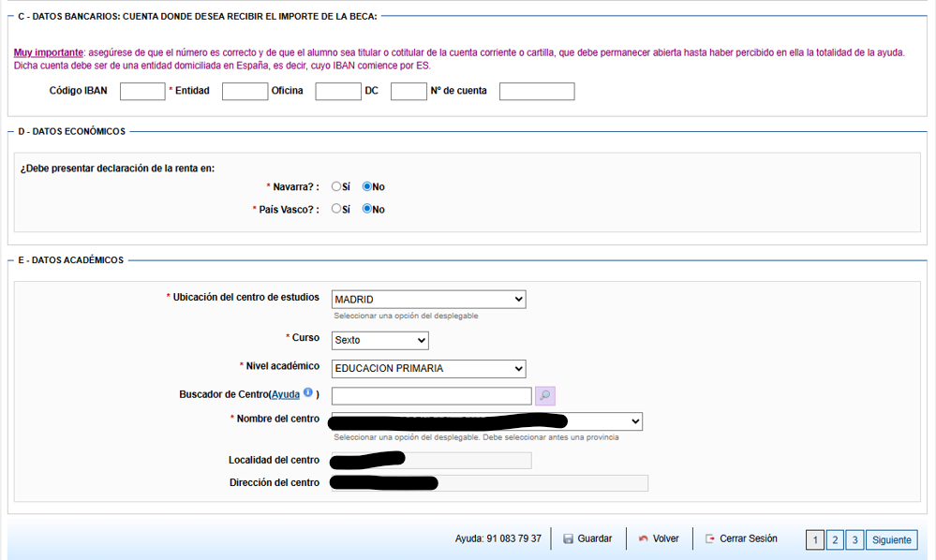The width and height of the screenshot is (936, 560).
Task: Select Sí for País Vasco
Action: pyautogui.click(x=336, y=209)
